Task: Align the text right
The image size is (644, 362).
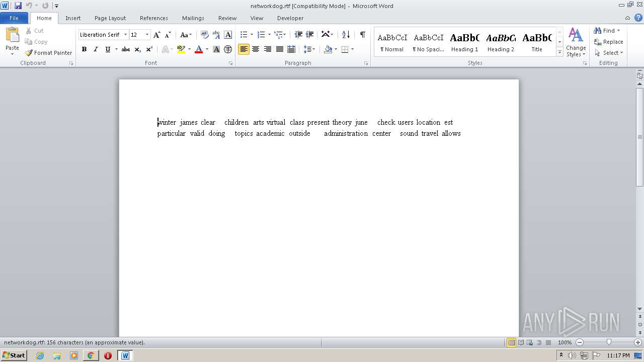Action: click(268, 49)
